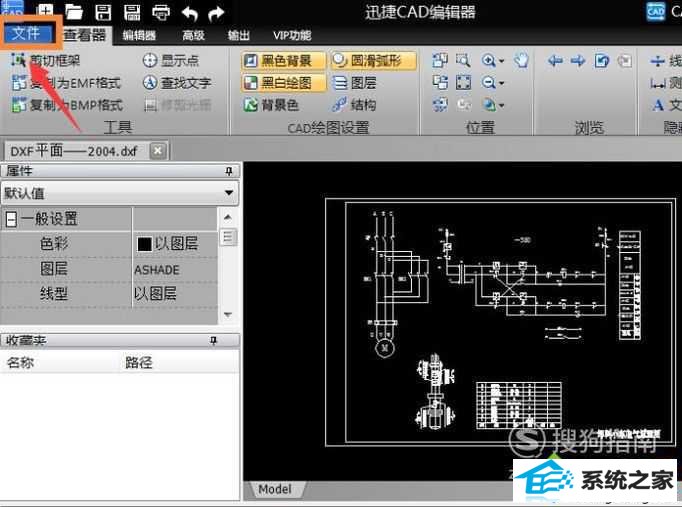Viewport: 682px width, 507px height.
Task: Click the zoom window magnifier icon
Action: point(463,60)
